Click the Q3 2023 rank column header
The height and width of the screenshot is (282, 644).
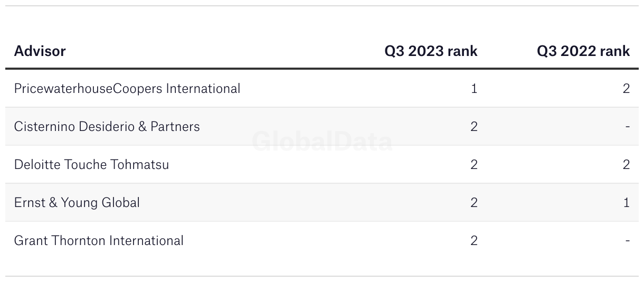(x=431, y=51)
